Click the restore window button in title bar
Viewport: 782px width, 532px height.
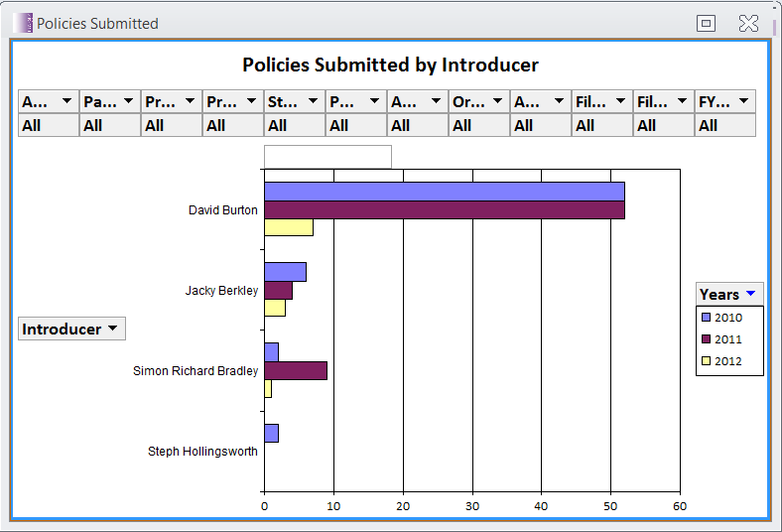[x=707, y=23]
